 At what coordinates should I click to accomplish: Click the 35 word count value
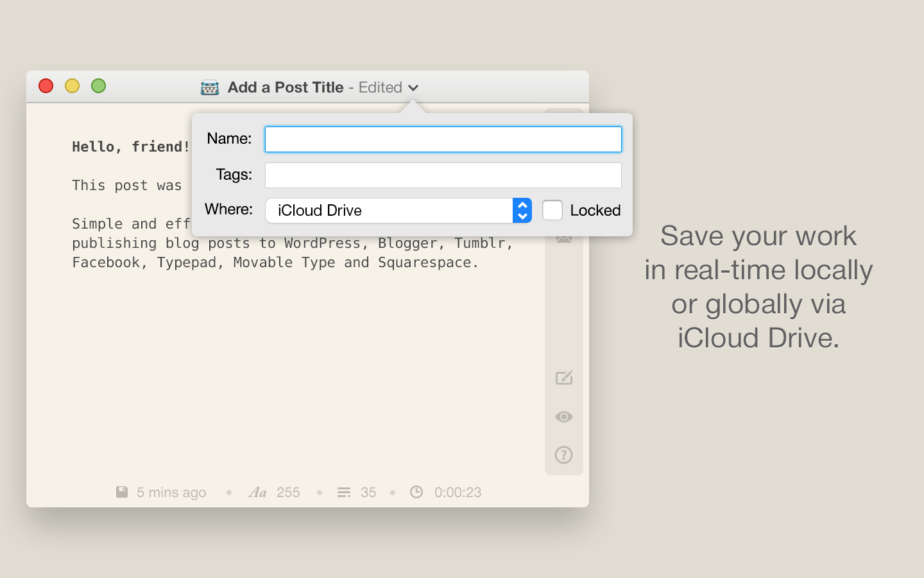[368, 493]
